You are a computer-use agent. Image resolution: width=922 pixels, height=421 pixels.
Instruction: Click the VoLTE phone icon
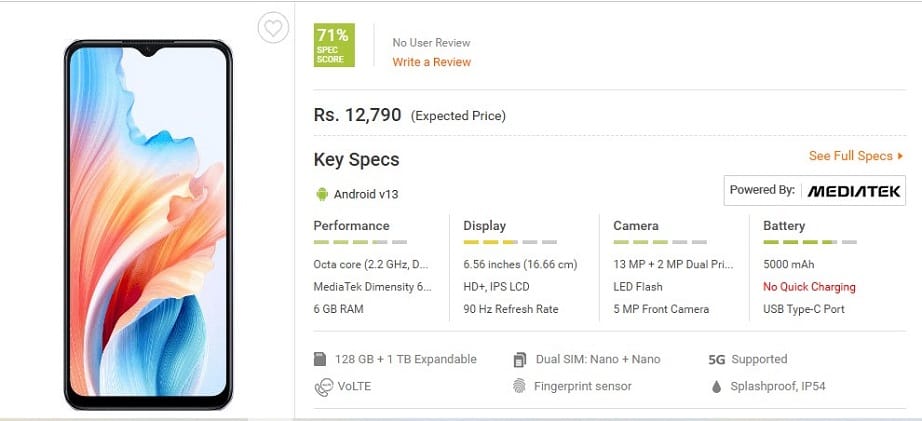(x=322, y=386)
